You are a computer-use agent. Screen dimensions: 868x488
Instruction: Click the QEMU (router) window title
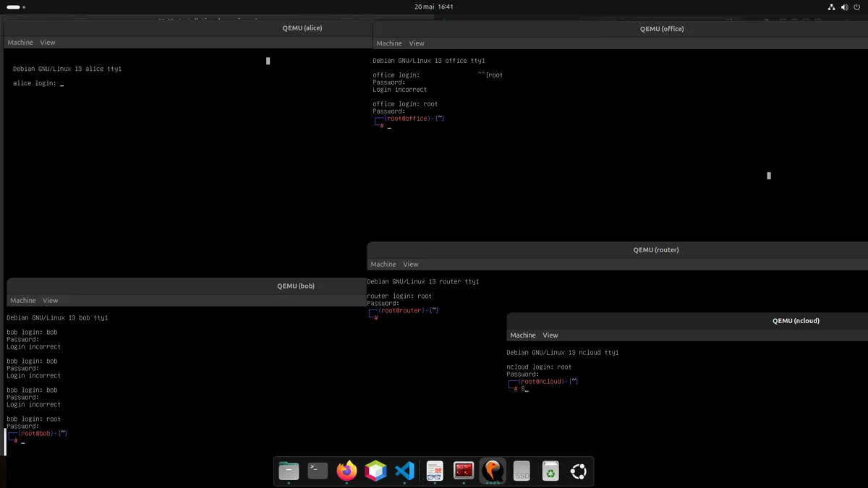click(x=656, y=250)
